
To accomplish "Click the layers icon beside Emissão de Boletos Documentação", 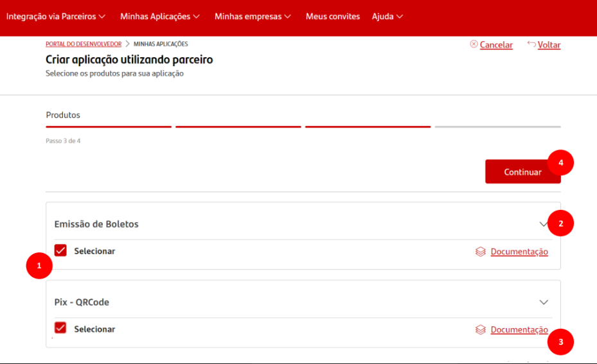I will pos(481,252).
